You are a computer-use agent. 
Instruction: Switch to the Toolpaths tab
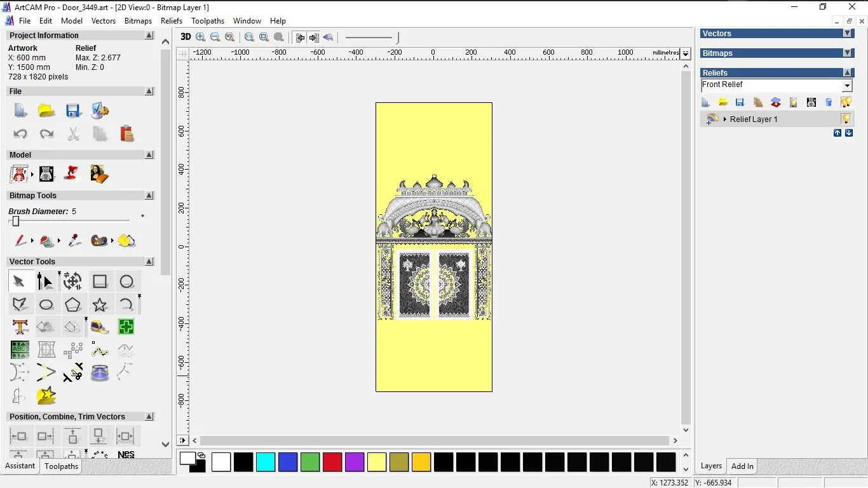[61, 466]
